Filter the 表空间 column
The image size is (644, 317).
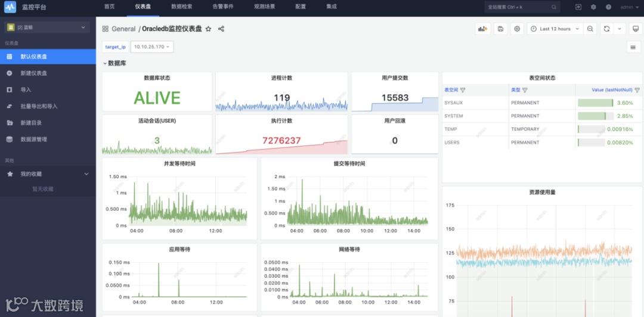click(463, 90)
